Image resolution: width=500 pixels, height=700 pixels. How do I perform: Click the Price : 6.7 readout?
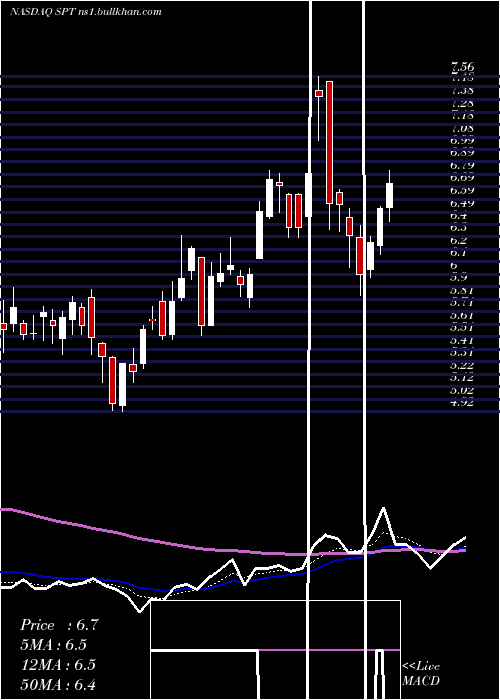(59, 625)
